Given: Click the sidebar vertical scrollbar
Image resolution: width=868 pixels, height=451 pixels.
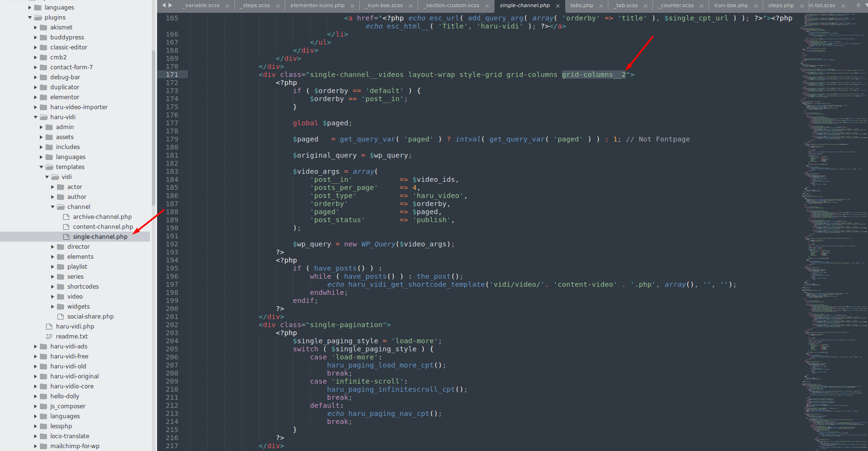Looking at the screenshot, I should pos(153,128).
